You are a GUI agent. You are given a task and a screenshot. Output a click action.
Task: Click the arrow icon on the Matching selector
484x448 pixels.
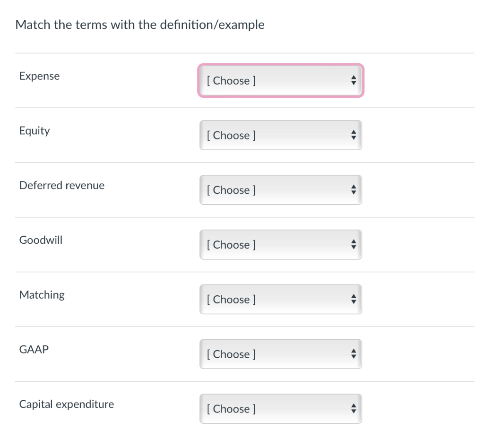(x=354, y=299)
